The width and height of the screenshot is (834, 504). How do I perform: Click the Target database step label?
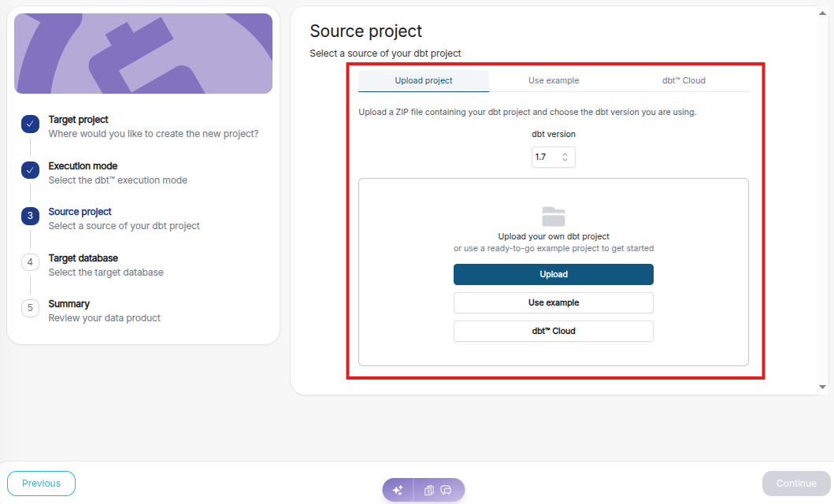click(83, 258)
